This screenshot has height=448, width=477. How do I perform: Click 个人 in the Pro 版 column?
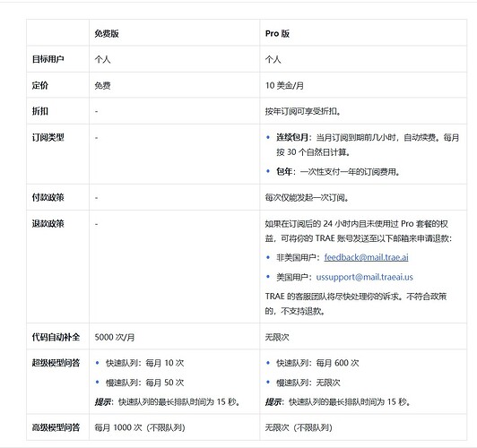[x=273, y=59]
